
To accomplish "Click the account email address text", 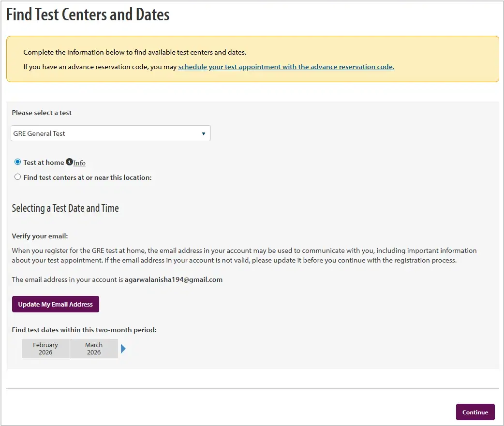I will tap(173, 279).
